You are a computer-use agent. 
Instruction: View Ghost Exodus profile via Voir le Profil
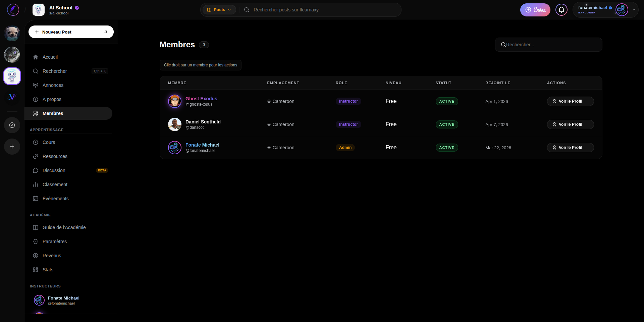pyautogui.click(x=570, y=101)
